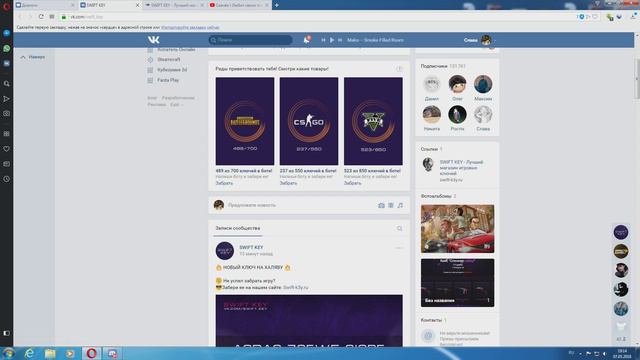Follow the Swift-k3y.ru link in post

[296, 287]
